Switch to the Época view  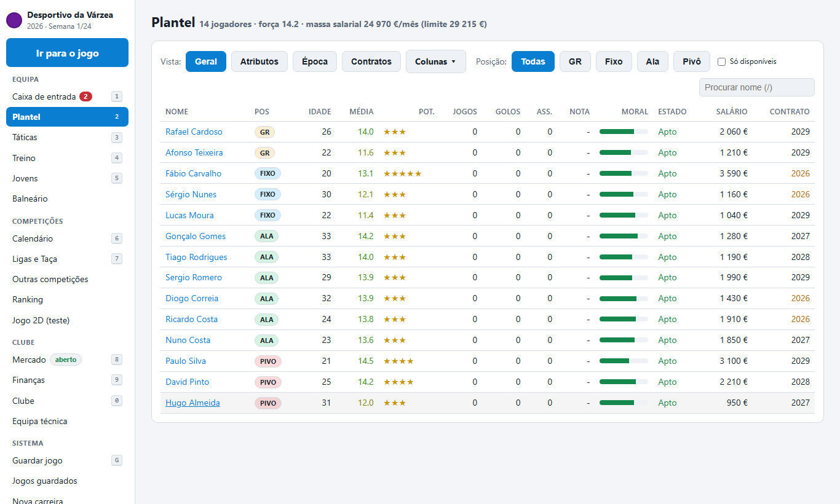(x=315, y=61)
